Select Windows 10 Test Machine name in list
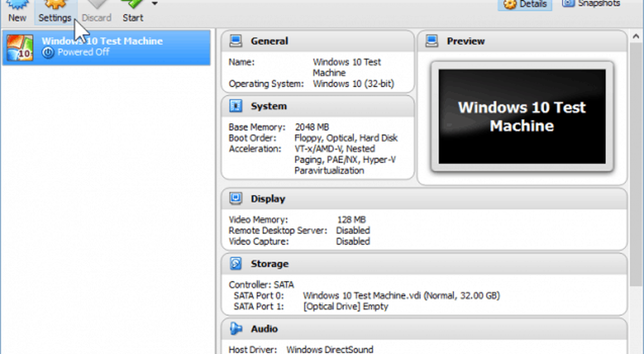This screenshot has height=354, width=644. (102, 41)
